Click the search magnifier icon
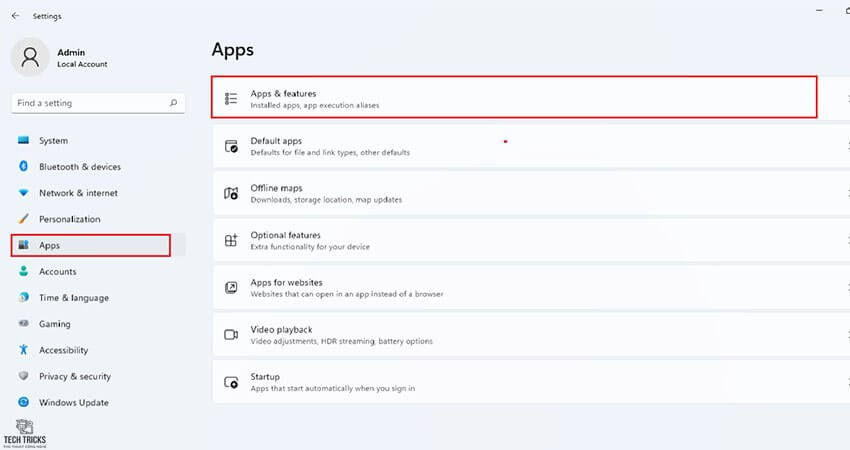Screen dimensions: 850x450 pyautogui.click(x=173, y=102)
